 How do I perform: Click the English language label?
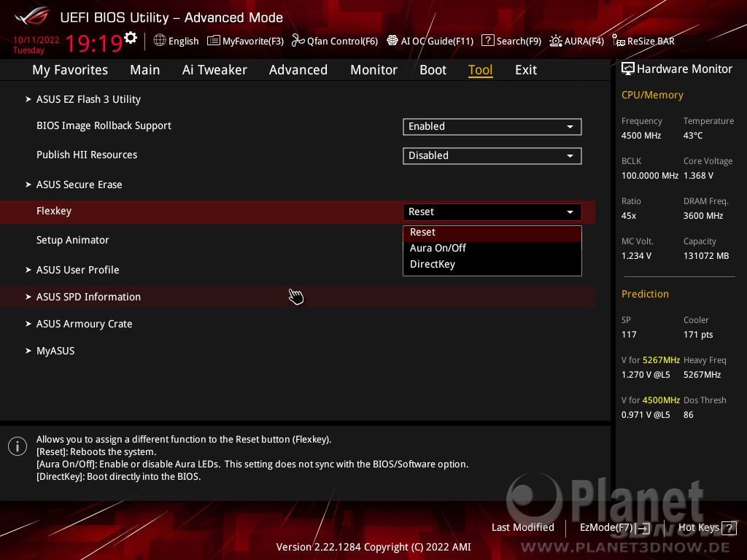pyautogui.click(x=183, y=41)
